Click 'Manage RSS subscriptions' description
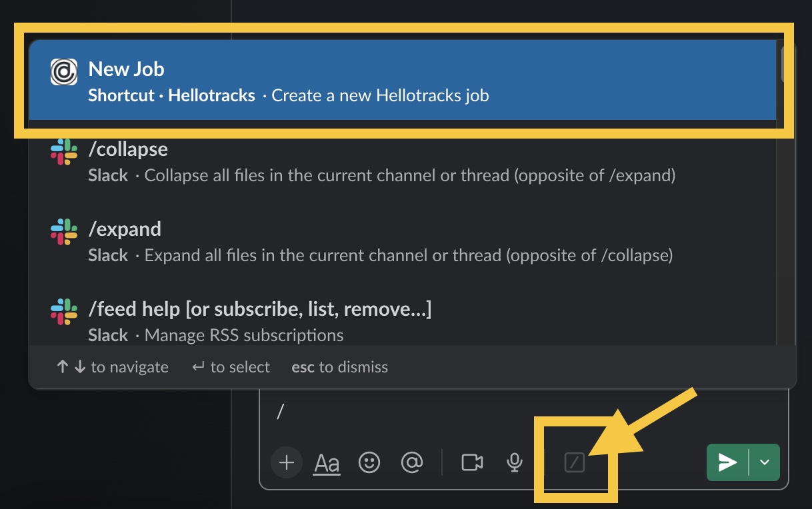Image resolution: width=812 pixels, height=509 pixels. 244,335
